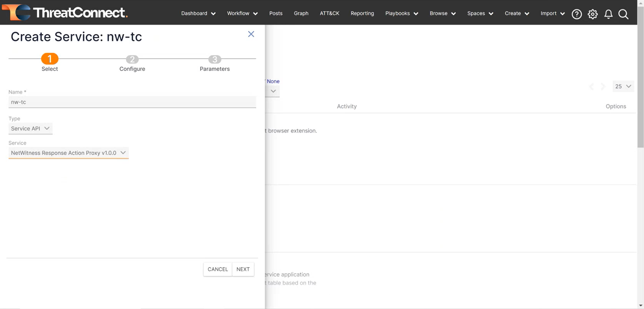Click the previous page arrow
Image resolution: width=644 pixels, height=309 pixels.
pos(591,86)
